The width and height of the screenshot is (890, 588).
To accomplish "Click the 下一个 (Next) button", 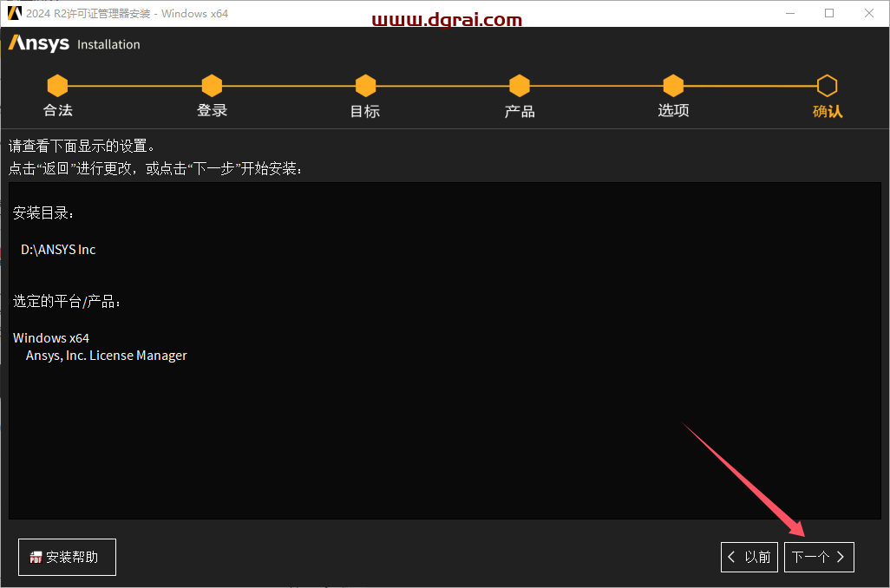I will [x=819, y=557].
